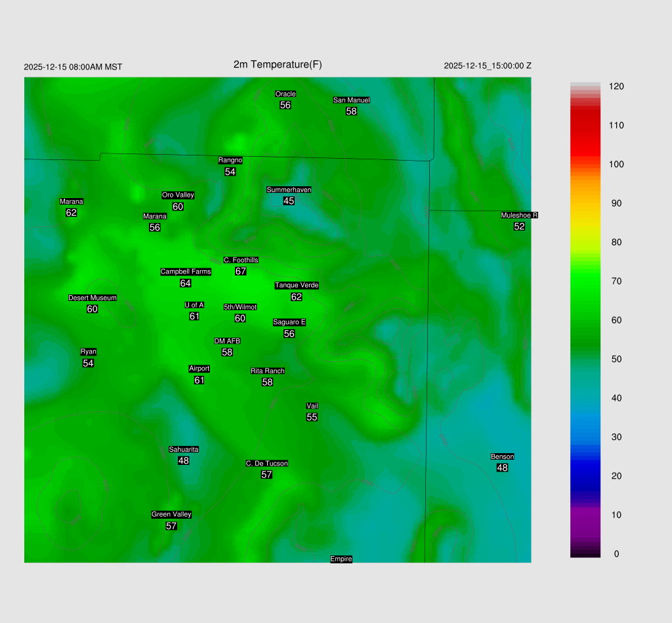Viewport: 672px width, 623px height.
Task: Click the Empire label at map bottom
Action: [x=341, y=559]
